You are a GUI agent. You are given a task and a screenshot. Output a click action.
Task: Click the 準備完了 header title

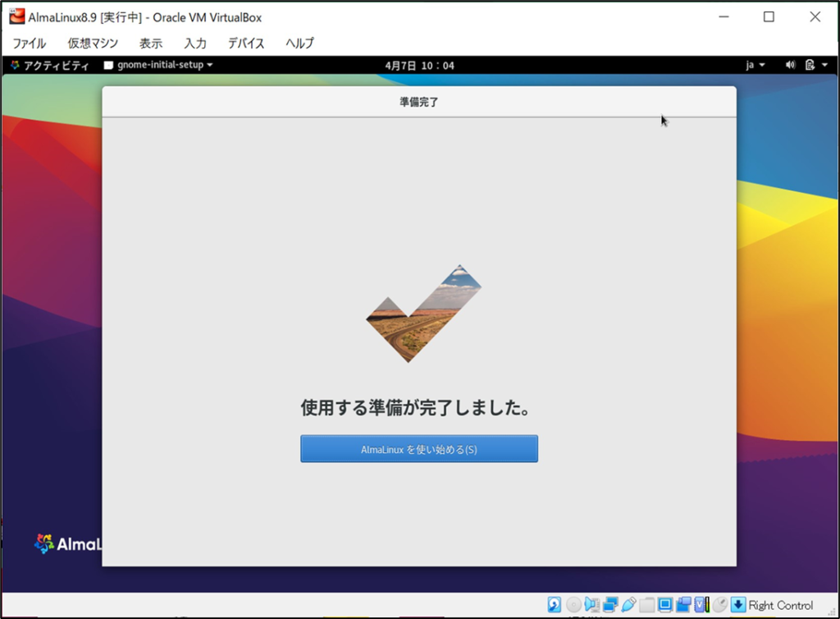419,102
